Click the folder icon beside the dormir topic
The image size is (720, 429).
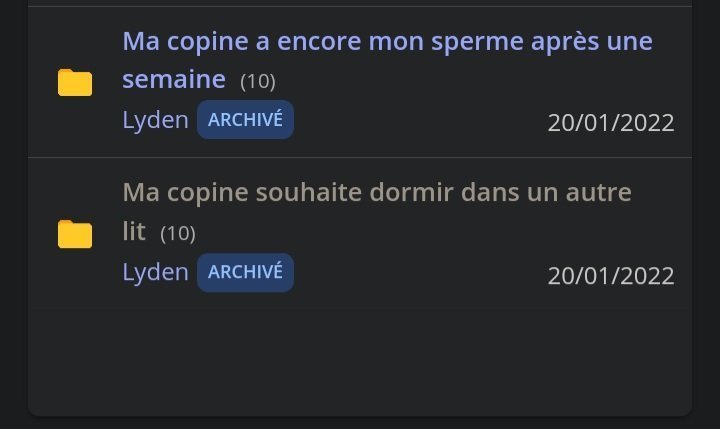(75, 234)
